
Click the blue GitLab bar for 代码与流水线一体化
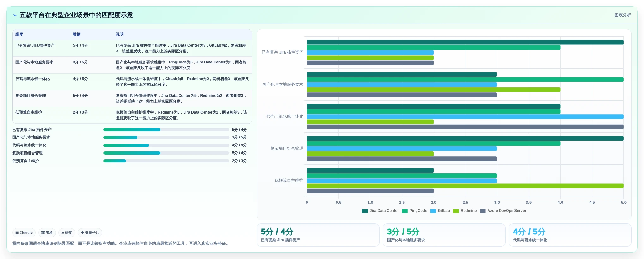click(x=465, y=117)
